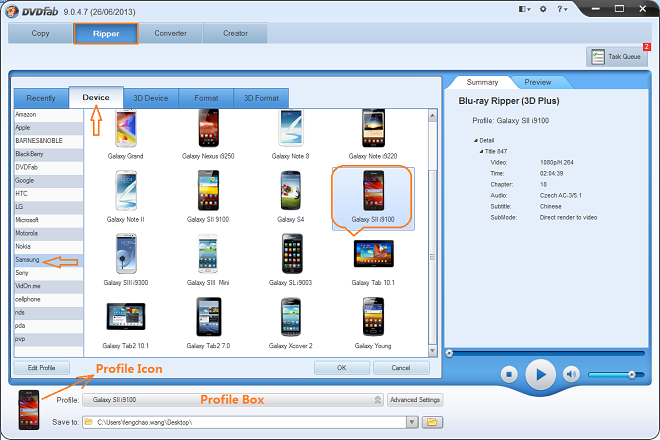Select the Galaxy SIII Mini icon
Screen dimensions: 660x440
pyautogui.click(x=208, y=254)
